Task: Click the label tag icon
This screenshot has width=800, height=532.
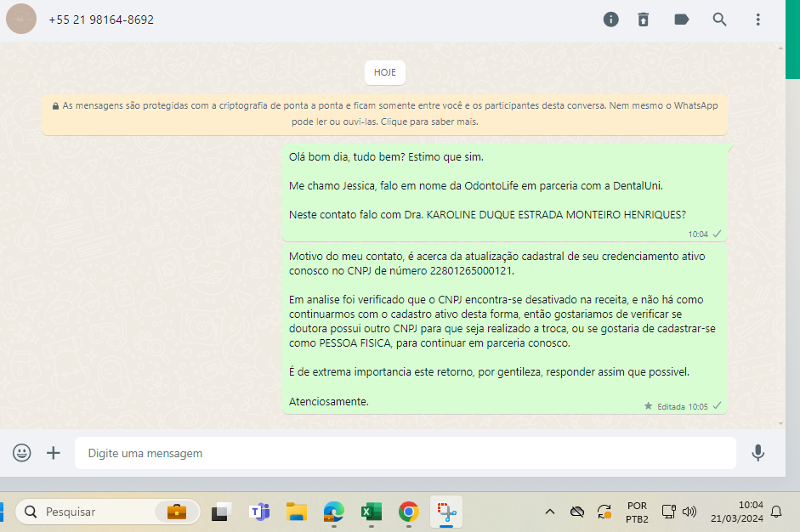Action: pos(681,20)
